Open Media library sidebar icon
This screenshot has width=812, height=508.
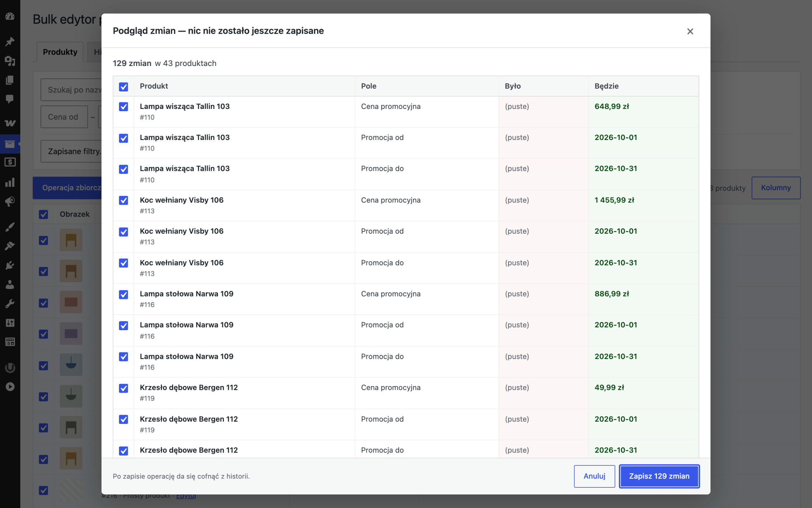pyautogui.click(x=10, y=61)
